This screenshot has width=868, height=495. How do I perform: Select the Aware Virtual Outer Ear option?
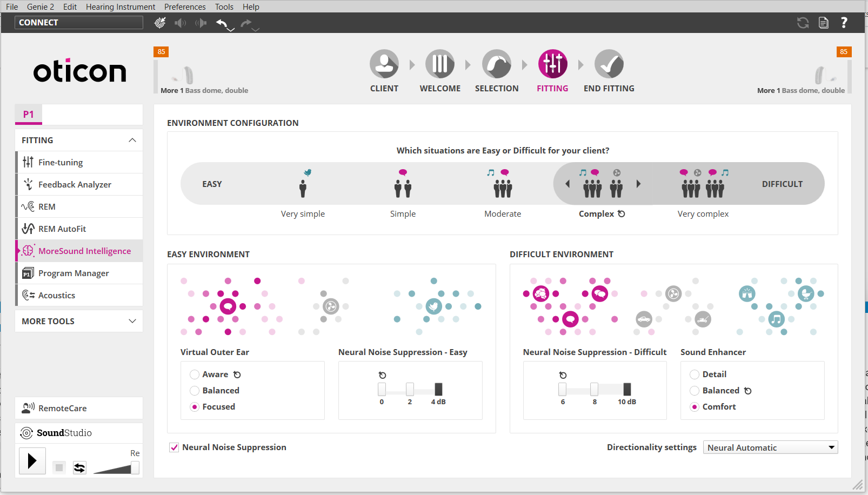(x=195, y=374)
